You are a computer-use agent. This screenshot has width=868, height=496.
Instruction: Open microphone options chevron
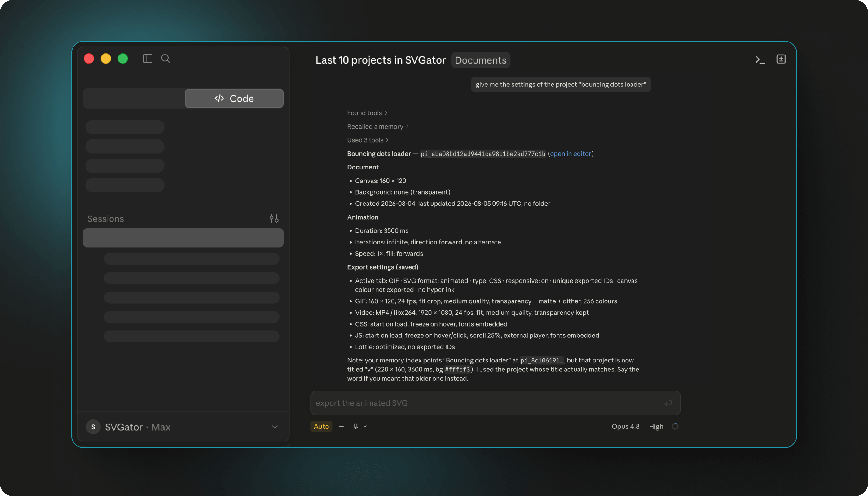[x=365, y=426]
